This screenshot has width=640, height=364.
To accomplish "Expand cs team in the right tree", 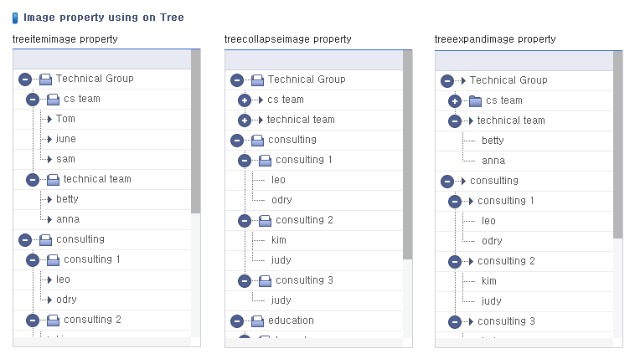I will [x=455, y=100].
